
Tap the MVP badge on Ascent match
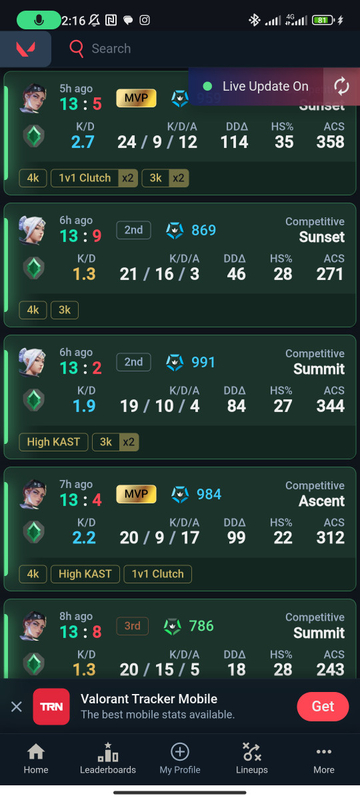click(136, 494)
